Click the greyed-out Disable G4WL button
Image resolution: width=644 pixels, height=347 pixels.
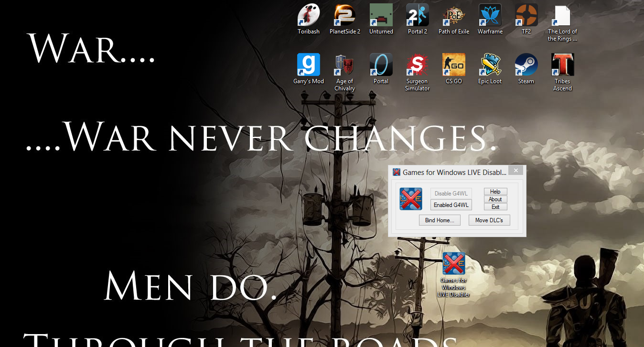click(x=451, y=194)
